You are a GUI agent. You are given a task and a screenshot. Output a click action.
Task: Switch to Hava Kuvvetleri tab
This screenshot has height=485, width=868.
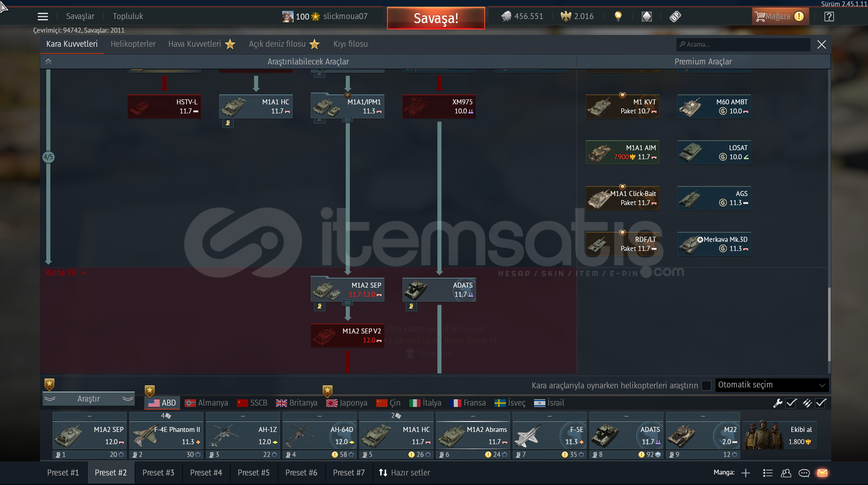tap(201, 44)
